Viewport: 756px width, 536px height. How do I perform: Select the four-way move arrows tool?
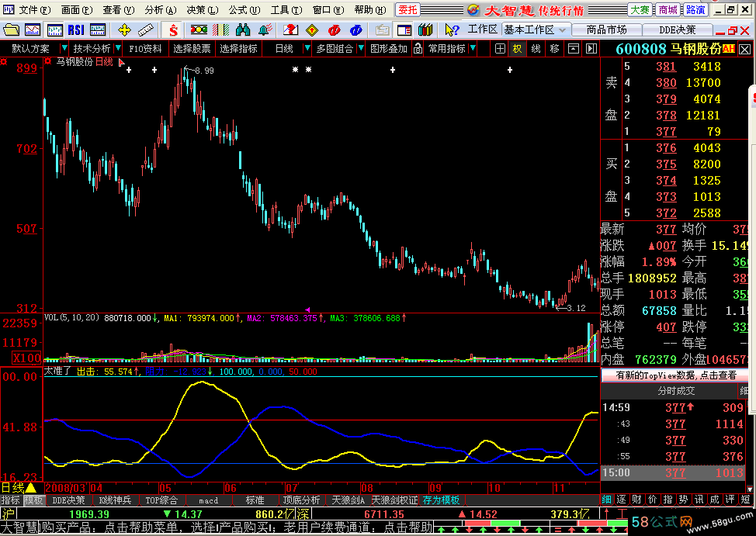point(124,30)
